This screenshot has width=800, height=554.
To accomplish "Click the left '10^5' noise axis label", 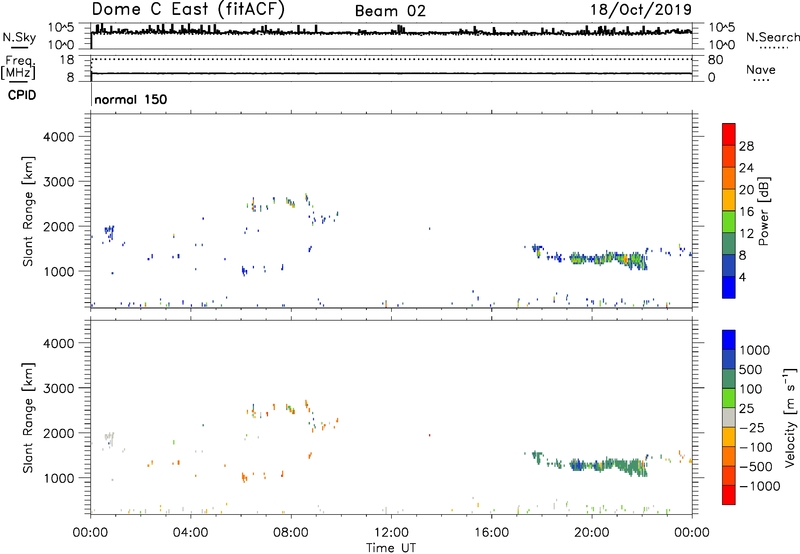I will click(61, 27).
